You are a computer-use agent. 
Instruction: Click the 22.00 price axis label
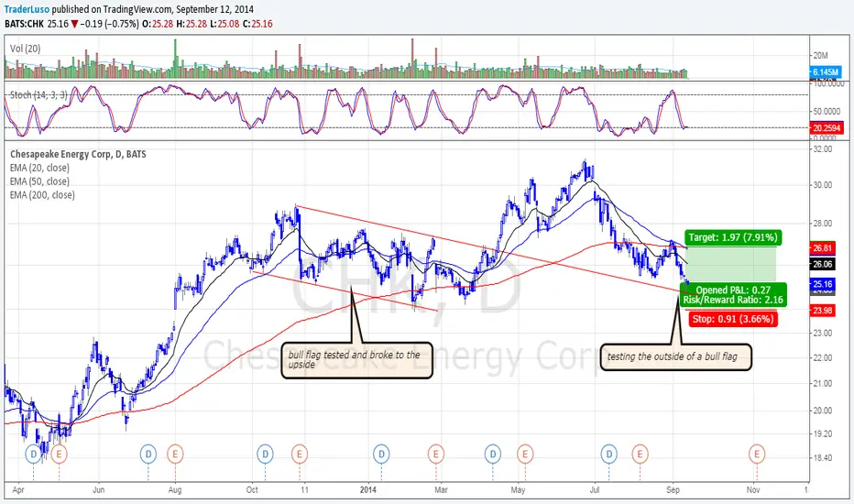point(823,358)
